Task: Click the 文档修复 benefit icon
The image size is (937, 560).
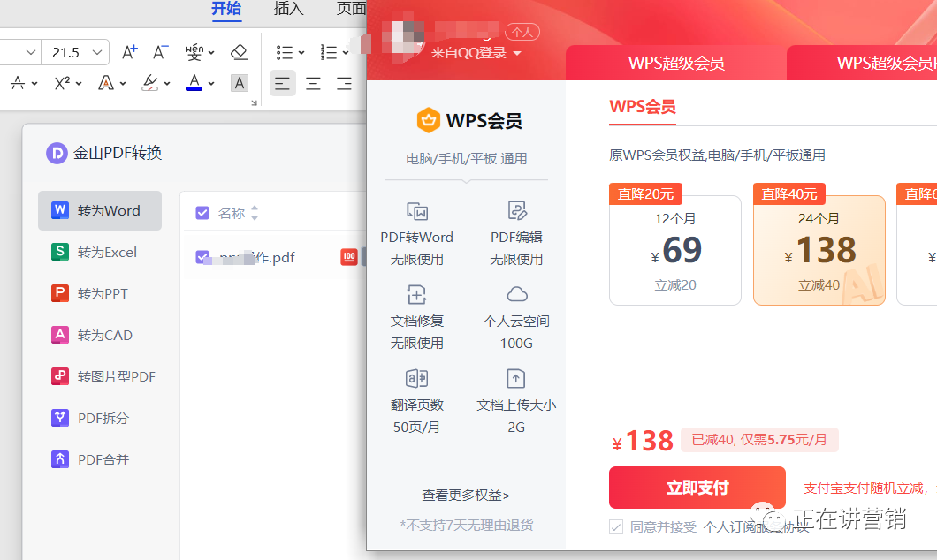Action: point(417,294)
